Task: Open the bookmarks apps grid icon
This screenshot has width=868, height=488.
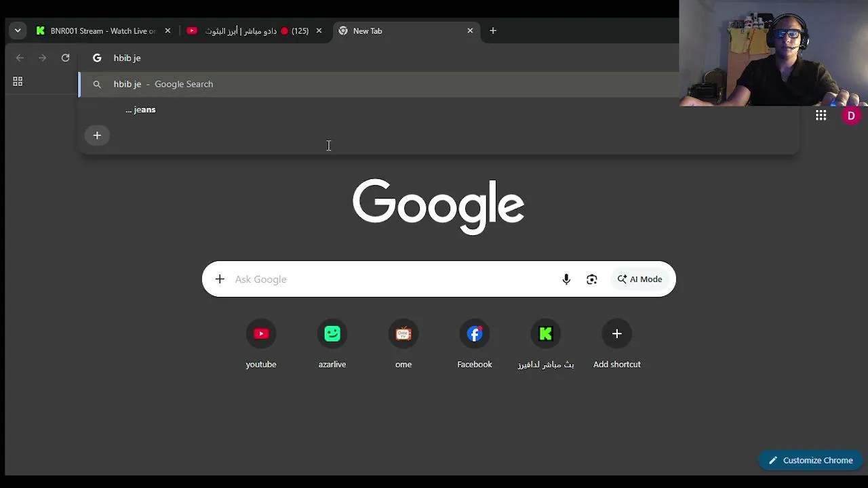Action: (18, 82)
